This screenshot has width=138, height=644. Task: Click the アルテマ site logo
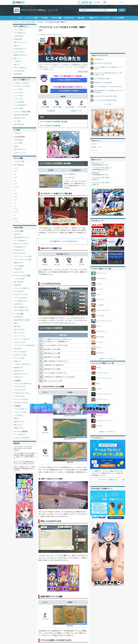click(18, 2)
